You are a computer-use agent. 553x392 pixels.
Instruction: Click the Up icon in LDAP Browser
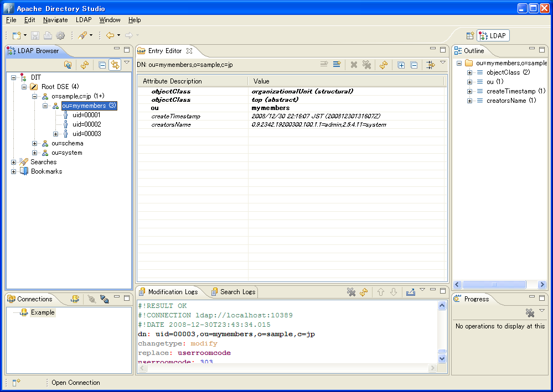click(68, 65)
